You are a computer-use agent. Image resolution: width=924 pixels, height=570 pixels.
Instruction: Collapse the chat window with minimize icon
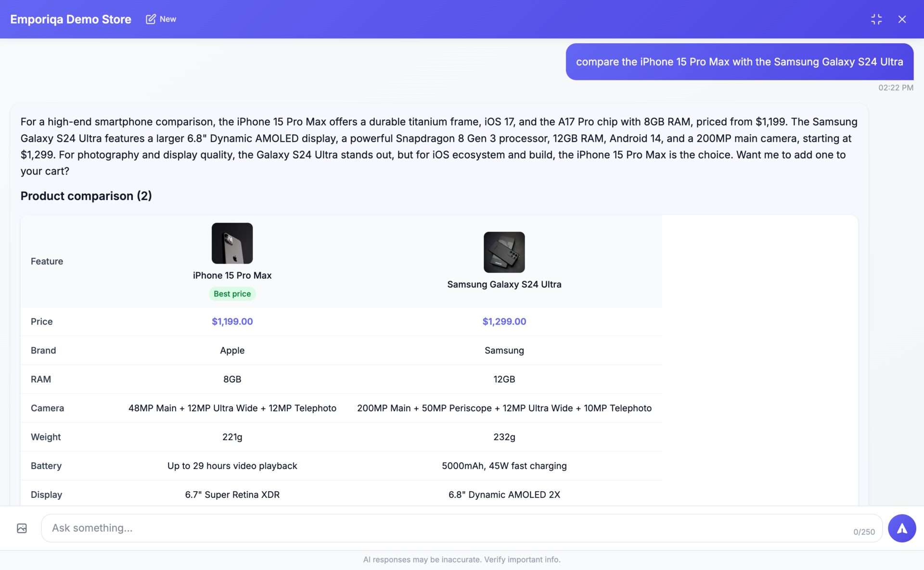[x=876, y=19]
